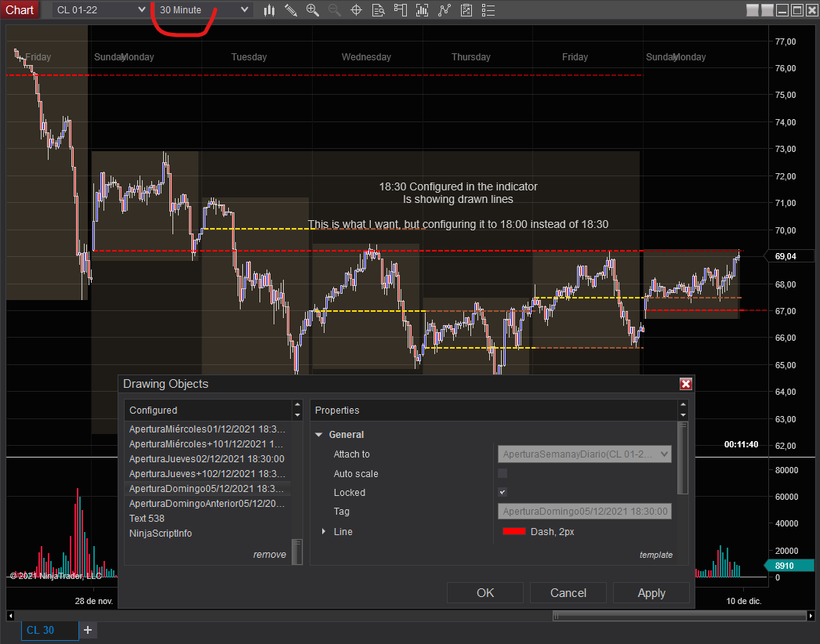Enable the Auto scale checkbox
The image size is (820, 644).
click(503, 473)
